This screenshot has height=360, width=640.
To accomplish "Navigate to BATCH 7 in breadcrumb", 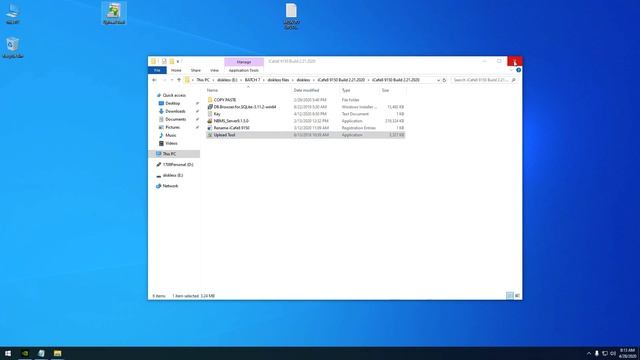I will pos(252,80).
